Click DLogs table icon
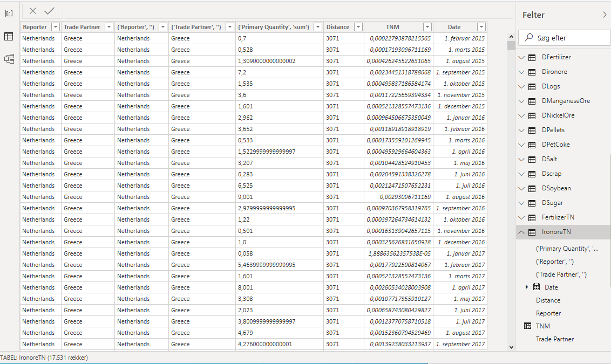Viewport: 611px width, 364px height. coord(532,86)
